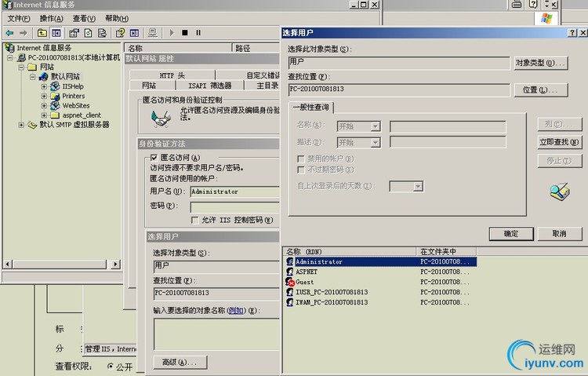
Task: Open the 操作(A) menu
Action: click(52, 18)
